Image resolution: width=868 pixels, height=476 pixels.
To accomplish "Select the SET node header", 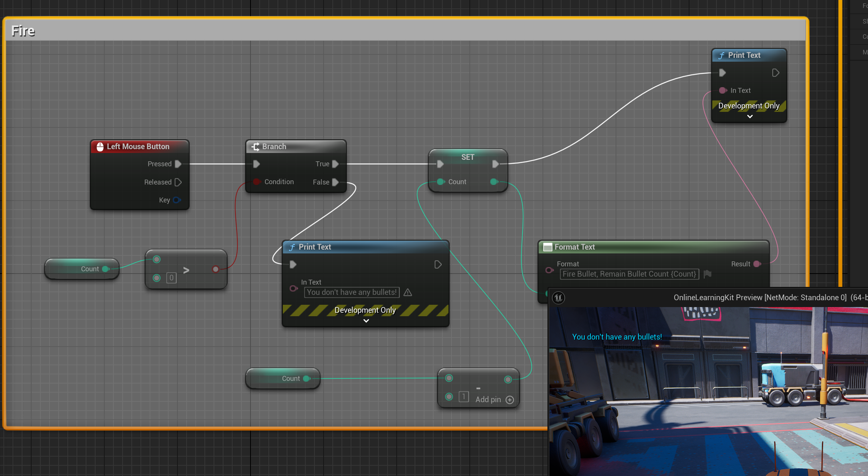I will click(x=468, y=157).
